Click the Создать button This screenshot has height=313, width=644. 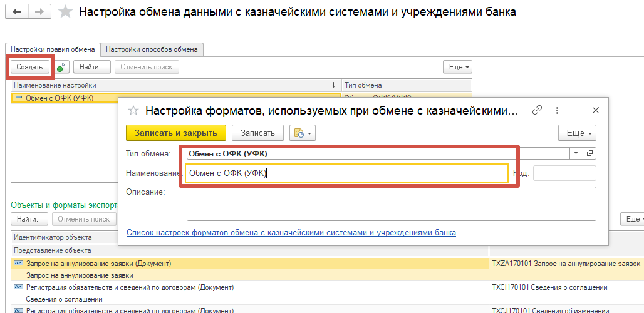click(29, 67)
